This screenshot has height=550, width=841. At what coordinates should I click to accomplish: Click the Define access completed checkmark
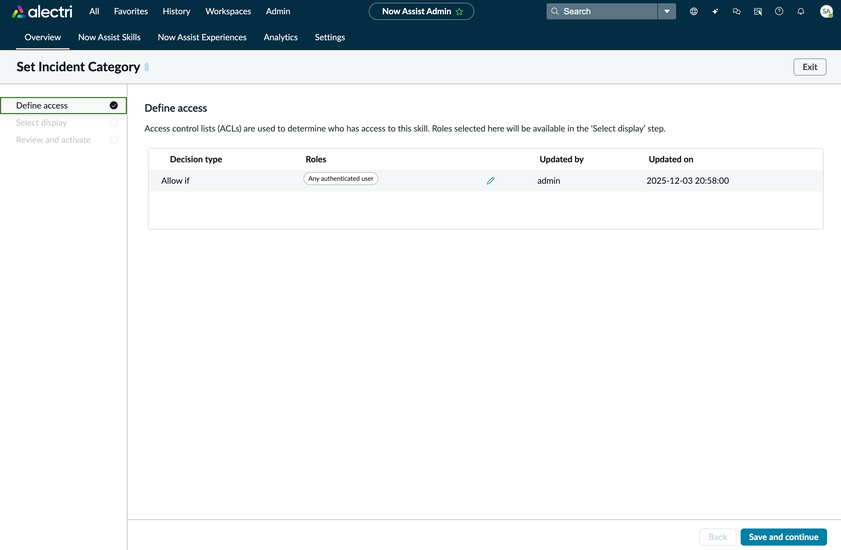tap(114, 105)
